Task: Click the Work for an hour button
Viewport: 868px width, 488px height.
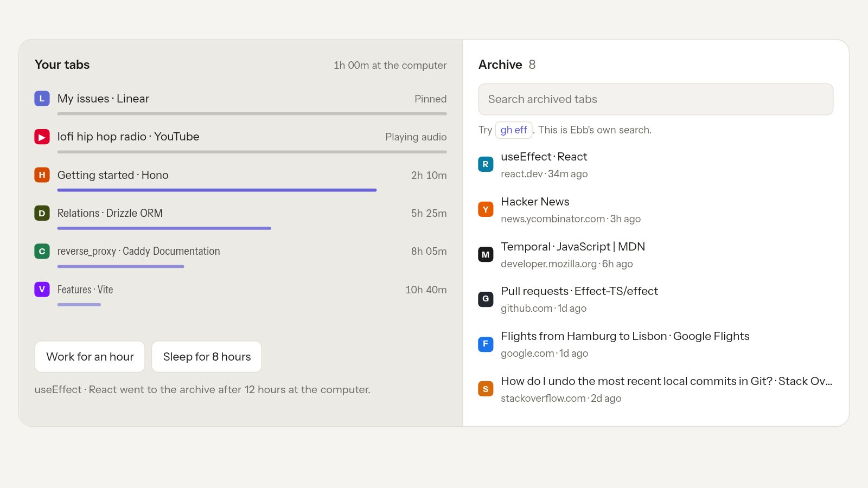Action: [x=90, y=357]
